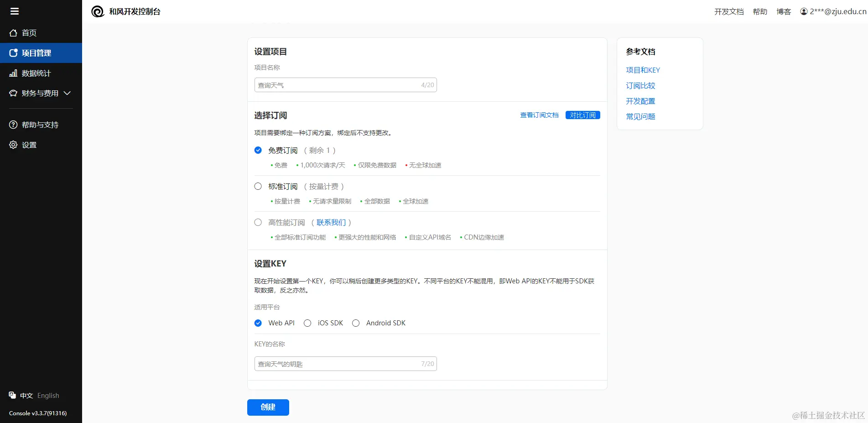Image resolution: width=868 pixels, height=423 pixels.
Task: Open the 设置 gear icon
Action: click(x=13, y=145)
